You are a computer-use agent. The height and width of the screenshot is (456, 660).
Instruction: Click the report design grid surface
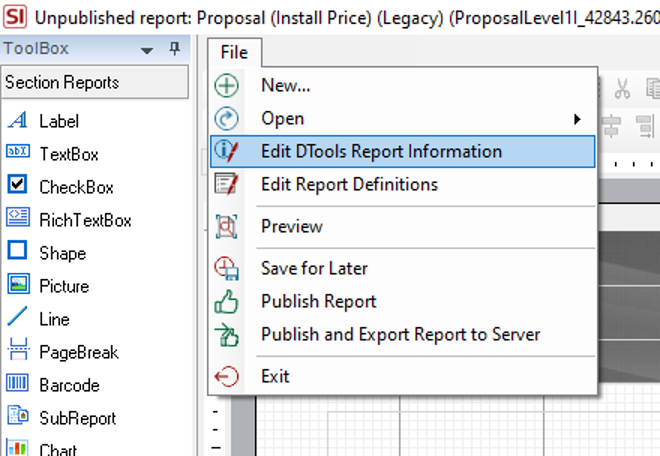(x=457, y=425)
